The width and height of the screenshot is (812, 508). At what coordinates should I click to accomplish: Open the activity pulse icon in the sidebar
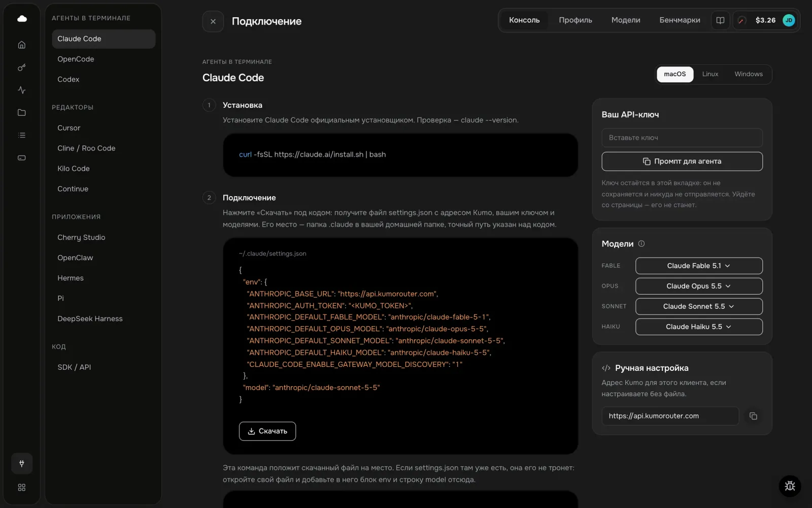pyautogui.click(x=22, y=90)
